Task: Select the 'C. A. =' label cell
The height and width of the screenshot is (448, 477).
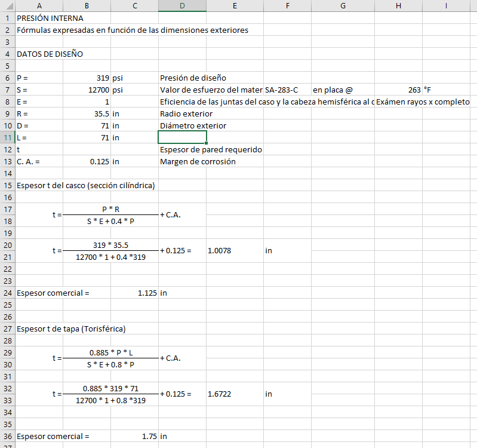Action: (x=39, y=161)
